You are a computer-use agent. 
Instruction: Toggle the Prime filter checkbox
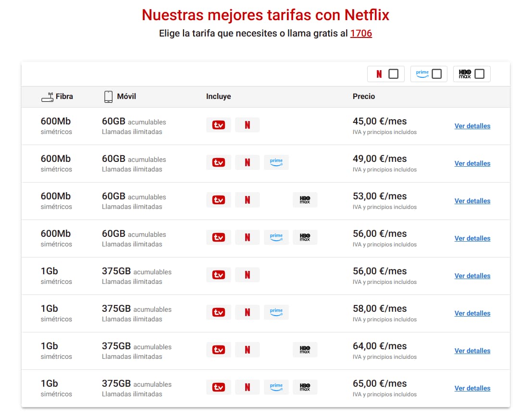[436, 73]
